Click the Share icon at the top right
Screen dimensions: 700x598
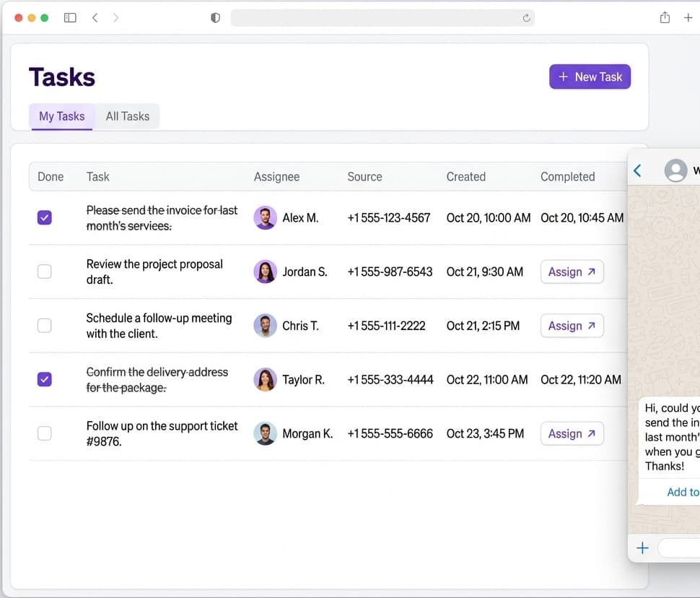coord(664,17)
